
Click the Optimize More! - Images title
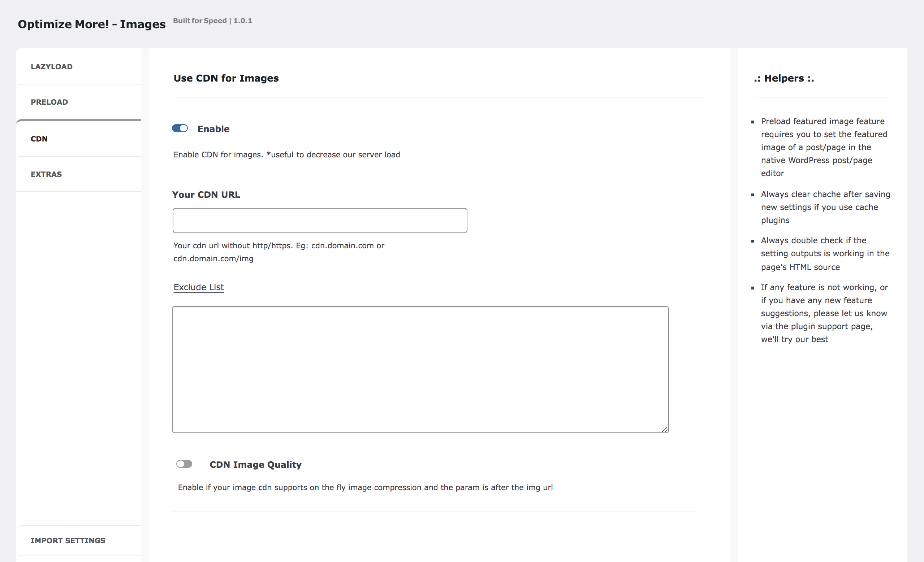click(x=91, y=24)
